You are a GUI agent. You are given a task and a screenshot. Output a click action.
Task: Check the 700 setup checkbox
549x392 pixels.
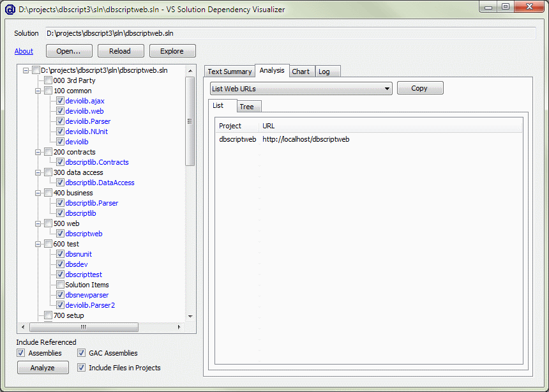[49, 315]
